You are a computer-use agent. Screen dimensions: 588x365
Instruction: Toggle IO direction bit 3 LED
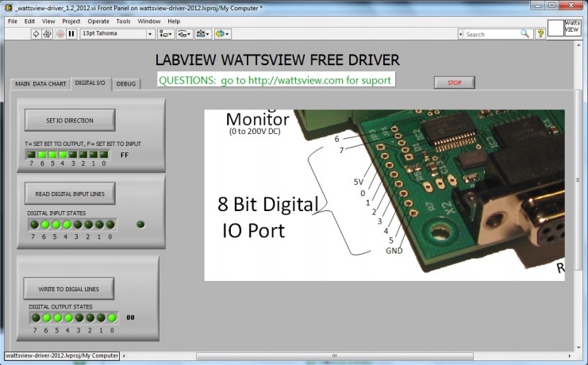click(73, 154)
